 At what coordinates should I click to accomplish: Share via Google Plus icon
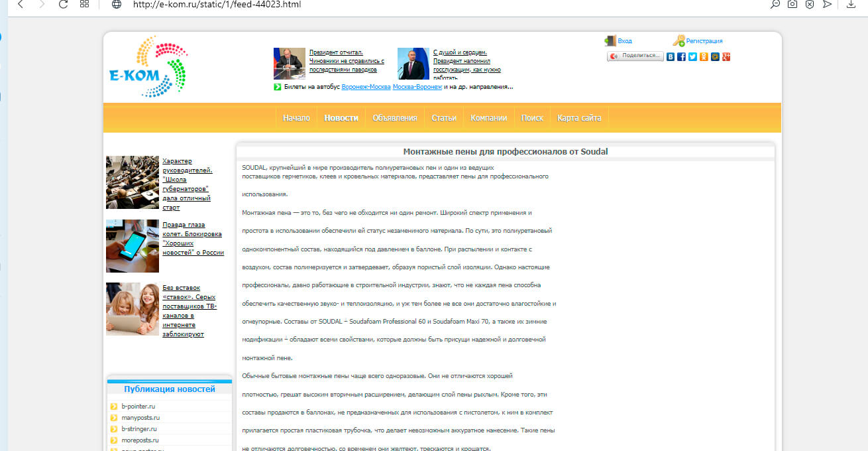point(726,57)
